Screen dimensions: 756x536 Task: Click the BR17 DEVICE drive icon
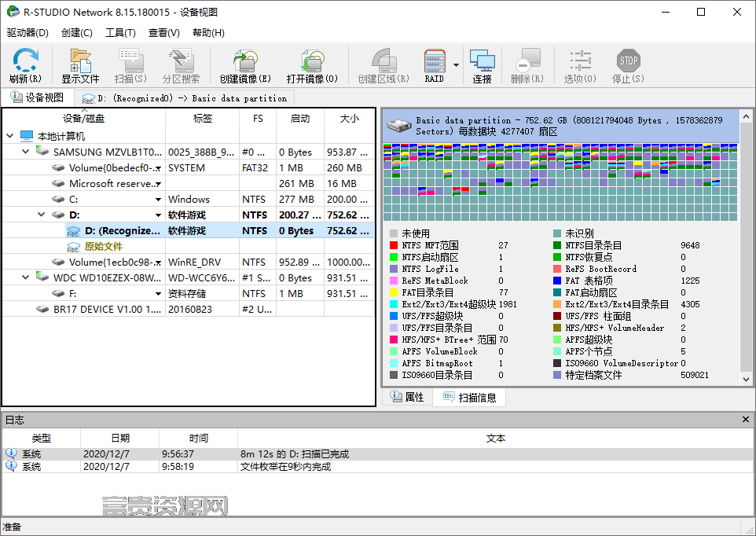coord(42,309)
